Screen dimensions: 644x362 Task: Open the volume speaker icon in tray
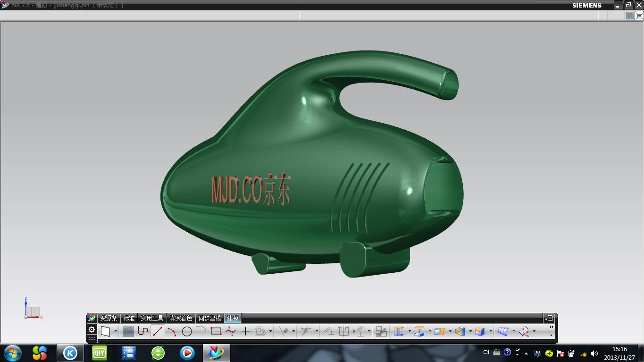[594, 354]
